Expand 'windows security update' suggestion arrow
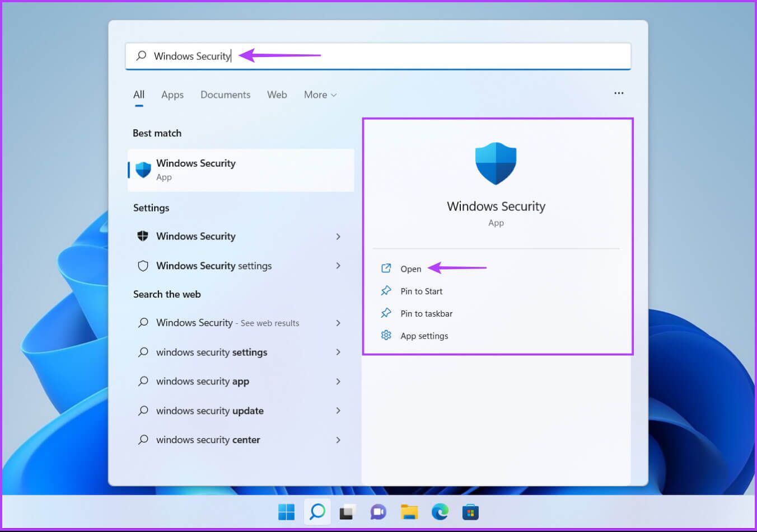Screen dimensions: 757x532 coord(338,411)
